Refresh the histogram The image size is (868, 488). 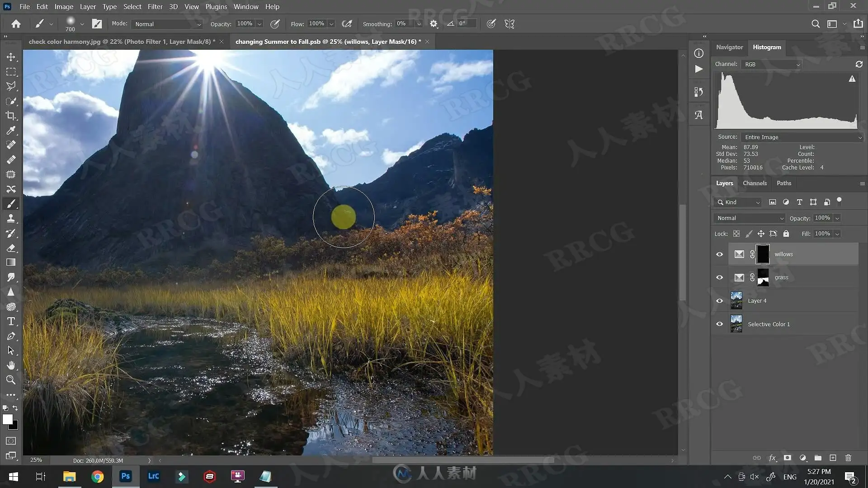(859, 64)
